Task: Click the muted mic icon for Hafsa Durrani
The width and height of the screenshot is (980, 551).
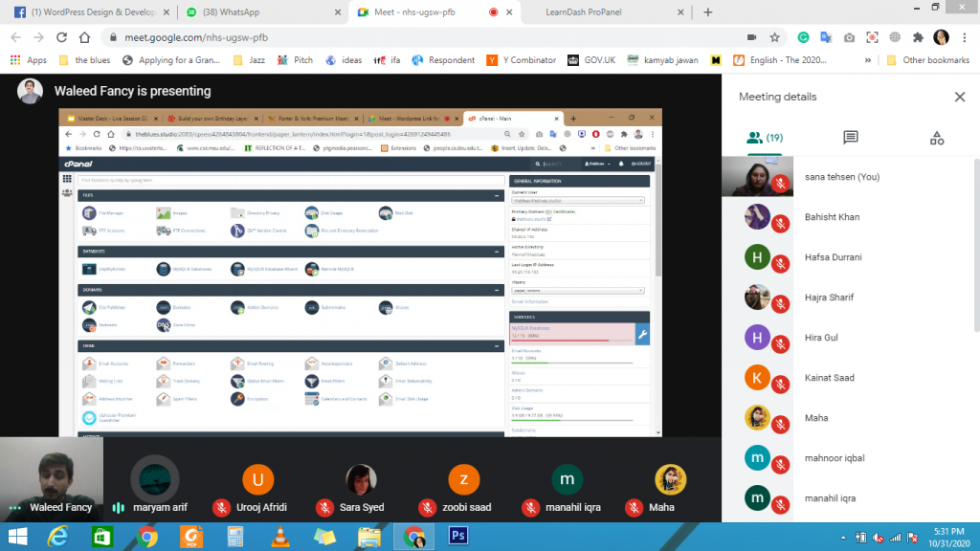Action: 780,264
